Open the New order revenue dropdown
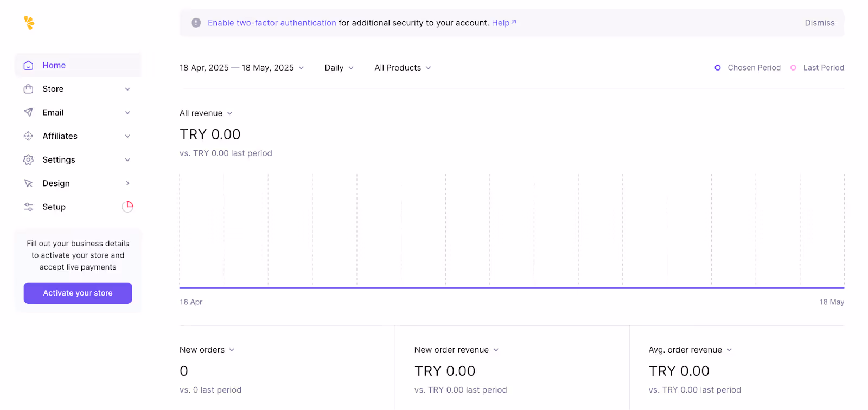Viewport: 868px width, 410px height. coord(457,350)
